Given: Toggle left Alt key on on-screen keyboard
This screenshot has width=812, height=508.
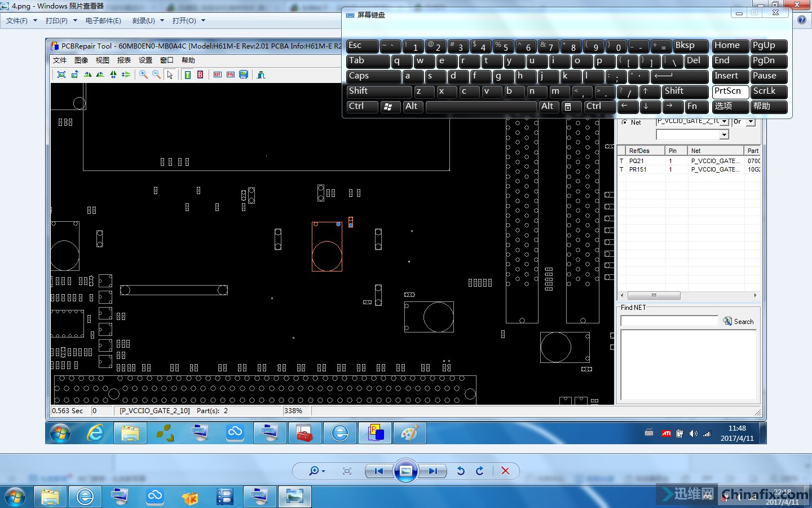Looking at the screenshot, I should pyautogui.click(x=413, y=107).
